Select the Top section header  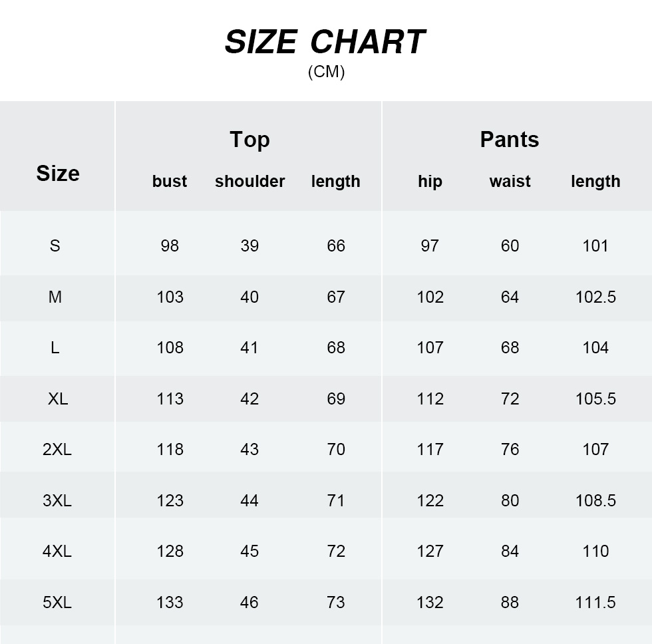249,140
